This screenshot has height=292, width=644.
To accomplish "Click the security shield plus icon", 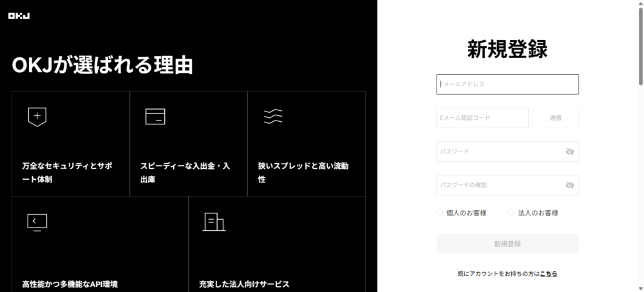I will click(x=37, y=117).
